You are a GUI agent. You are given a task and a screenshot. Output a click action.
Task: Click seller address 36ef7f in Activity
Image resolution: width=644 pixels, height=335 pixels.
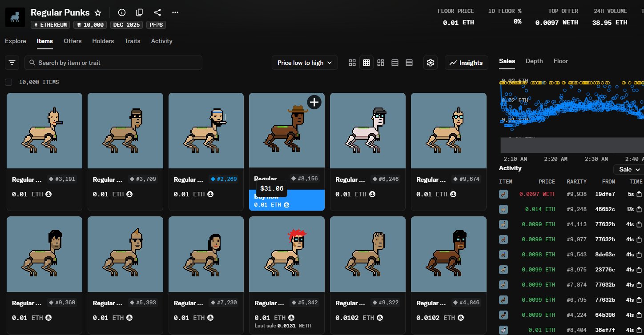click(x=606, y=330)
